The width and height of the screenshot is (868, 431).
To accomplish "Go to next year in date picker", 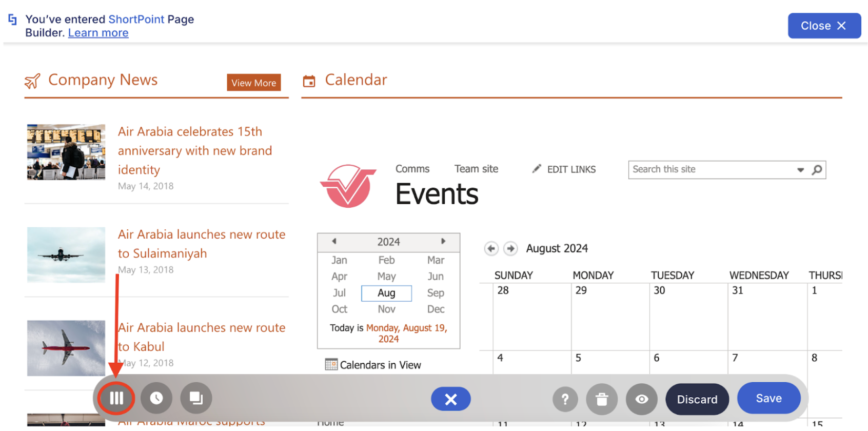I will (x=443, y=241).
